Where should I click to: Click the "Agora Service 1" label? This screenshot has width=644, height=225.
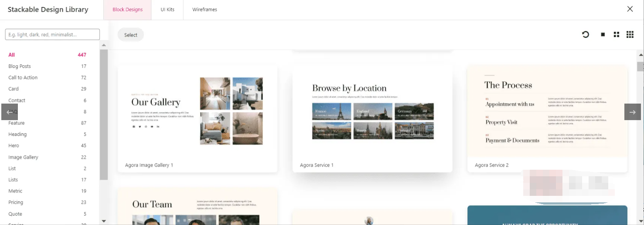click(x=317, y=165)
